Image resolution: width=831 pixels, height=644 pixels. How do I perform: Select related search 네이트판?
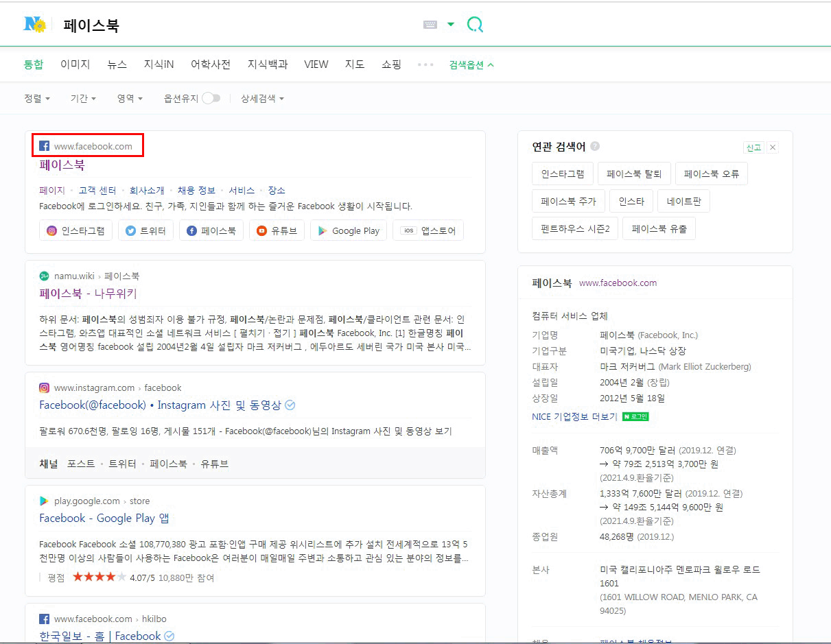[x=683, y=202]
